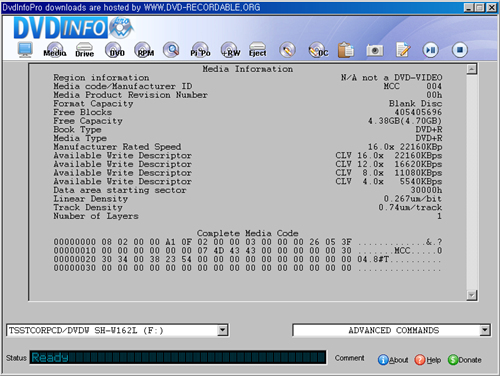Start the Pi Po error scan

click(200, 50)
